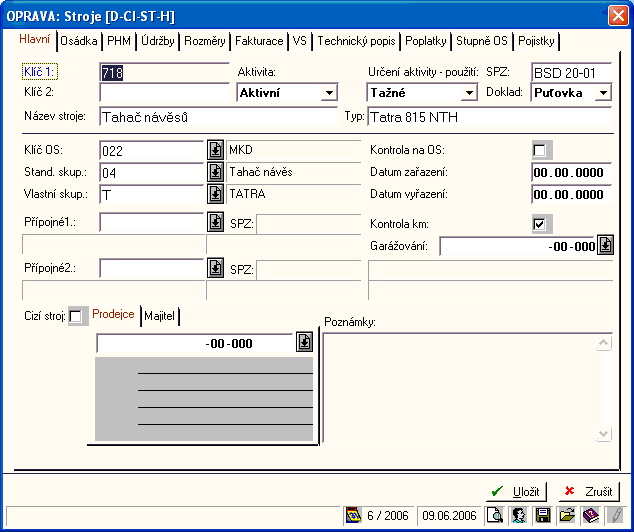The width and height of the screenshot is (634, 532).
Task: Toggle the Kontrola na OS checkbox
Action: [x=539, y=150]
